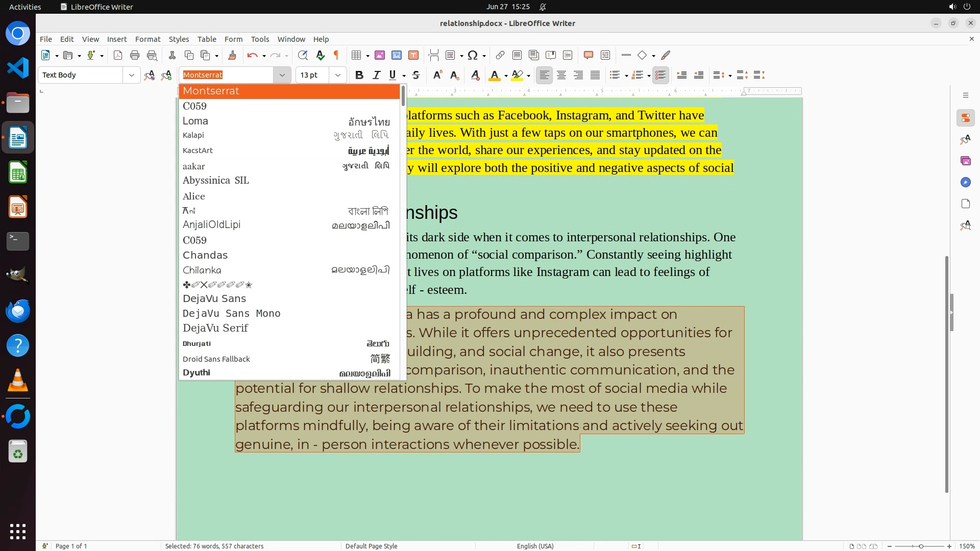The width and height of the screenshot is (980, 551).
Task: Select DejaVu Sans Mono font
Action: pos(232,313)
